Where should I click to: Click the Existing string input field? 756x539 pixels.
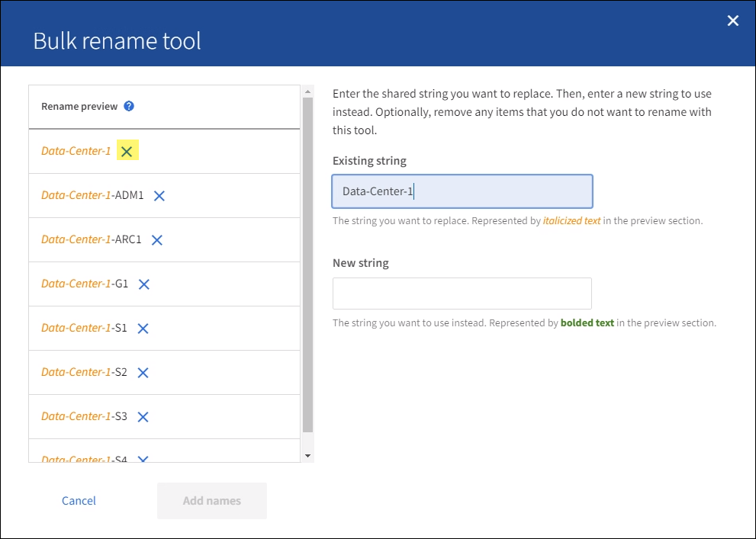pos(462,191)
